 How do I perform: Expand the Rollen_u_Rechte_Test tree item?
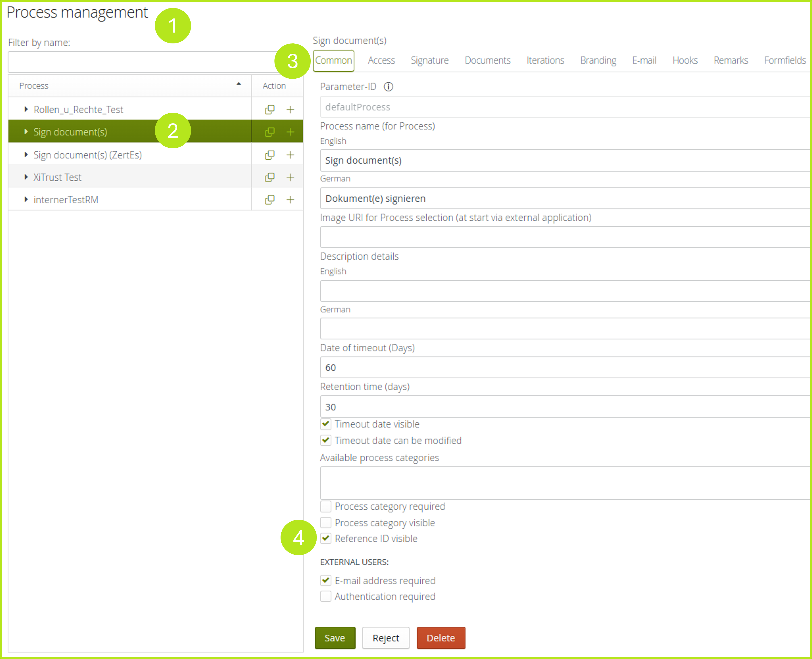coord(26,109)
